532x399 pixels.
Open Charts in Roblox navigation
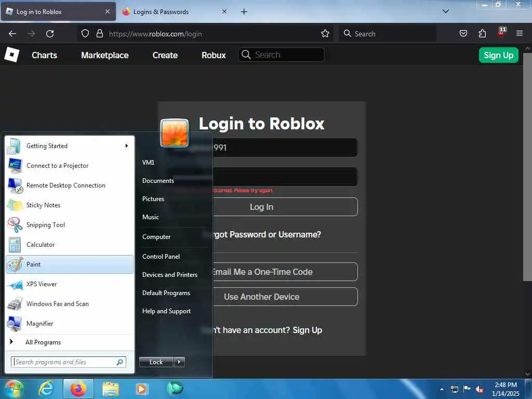45,55
